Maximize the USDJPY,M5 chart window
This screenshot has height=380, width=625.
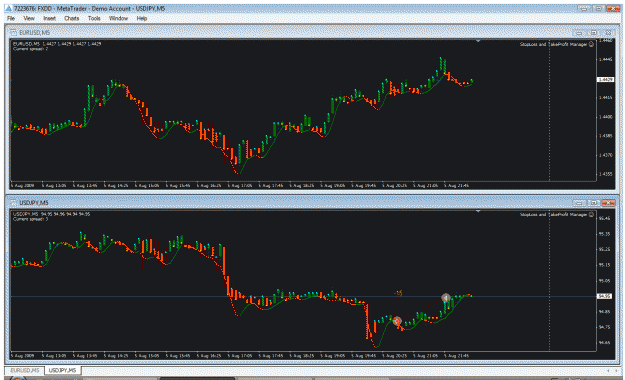pyautogui.click(x=594, y=203)
